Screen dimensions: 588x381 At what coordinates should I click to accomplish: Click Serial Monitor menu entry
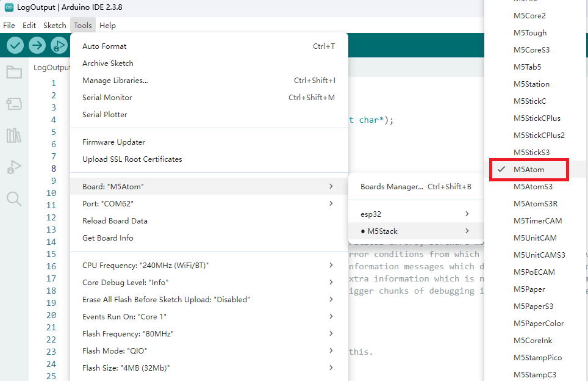[x=107, y=97]
